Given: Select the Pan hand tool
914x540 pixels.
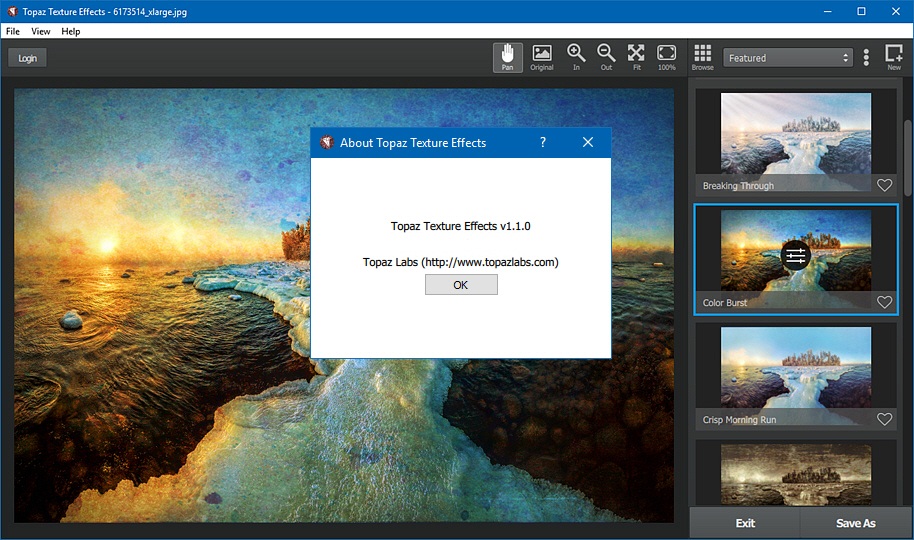Looking at the screenshot, I should (508, 58).
